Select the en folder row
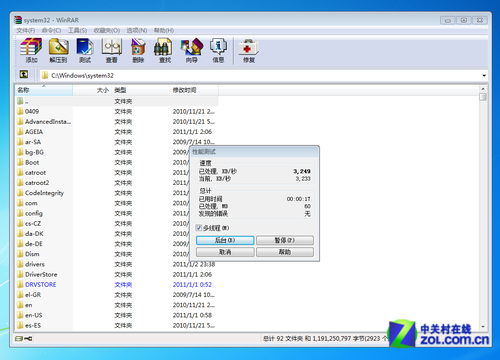 point(117,305)
